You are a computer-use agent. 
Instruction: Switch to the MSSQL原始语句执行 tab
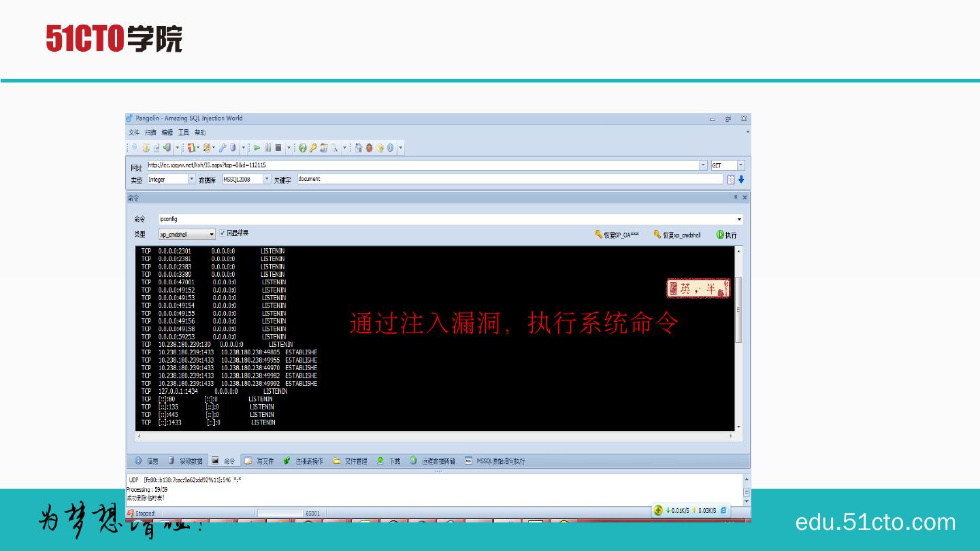pyautogui.click(x=495, y=461)
